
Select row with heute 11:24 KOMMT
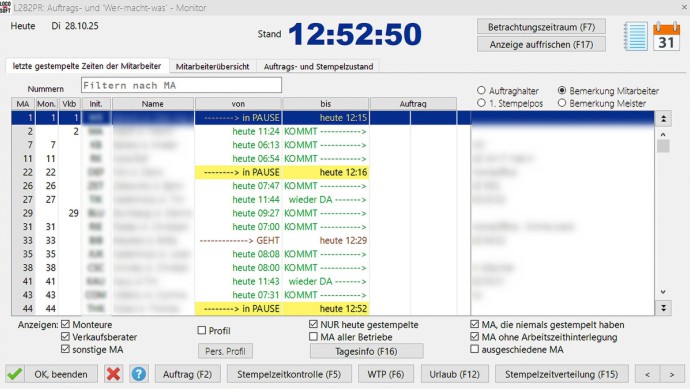[333, 131]
